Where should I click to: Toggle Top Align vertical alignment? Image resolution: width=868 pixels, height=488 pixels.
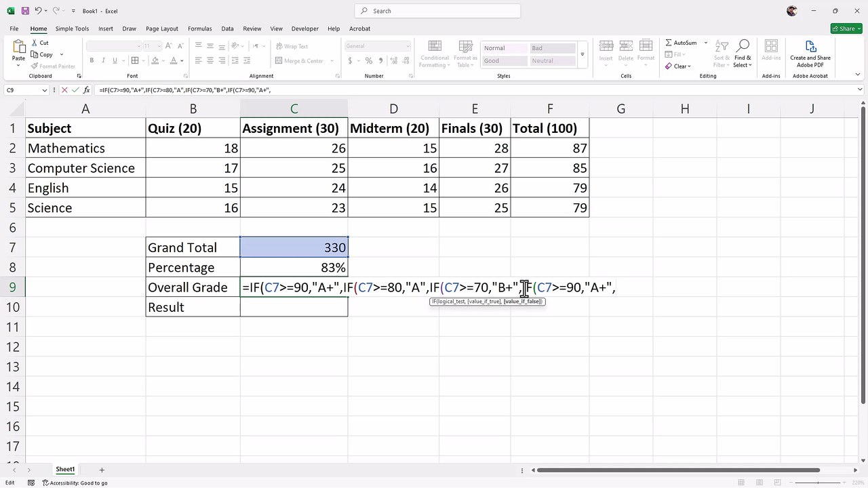[x=198, y=45]
